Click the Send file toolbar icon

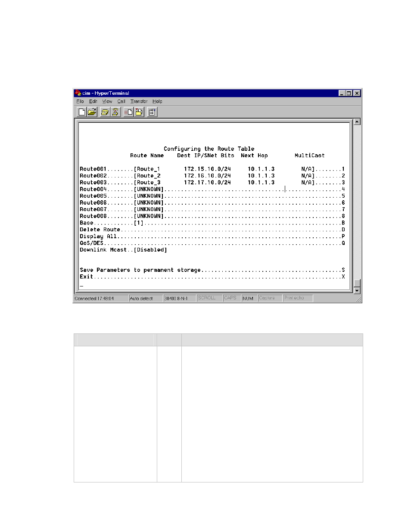pos(128,112)
